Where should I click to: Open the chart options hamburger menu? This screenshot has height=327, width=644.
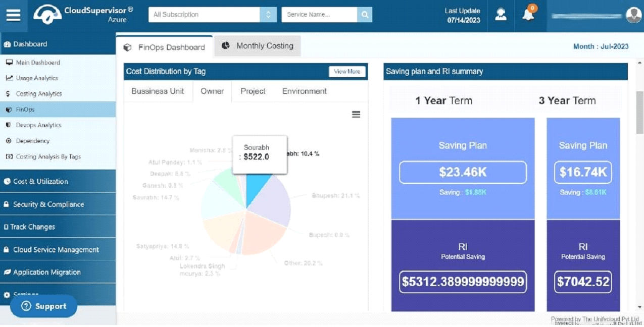[x=356, y=115]
